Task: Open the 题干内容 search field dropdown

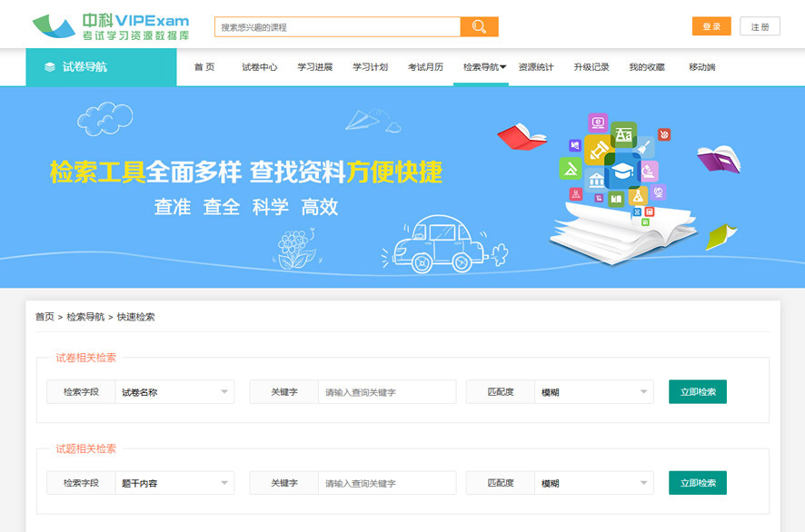Action: [174, 483]
